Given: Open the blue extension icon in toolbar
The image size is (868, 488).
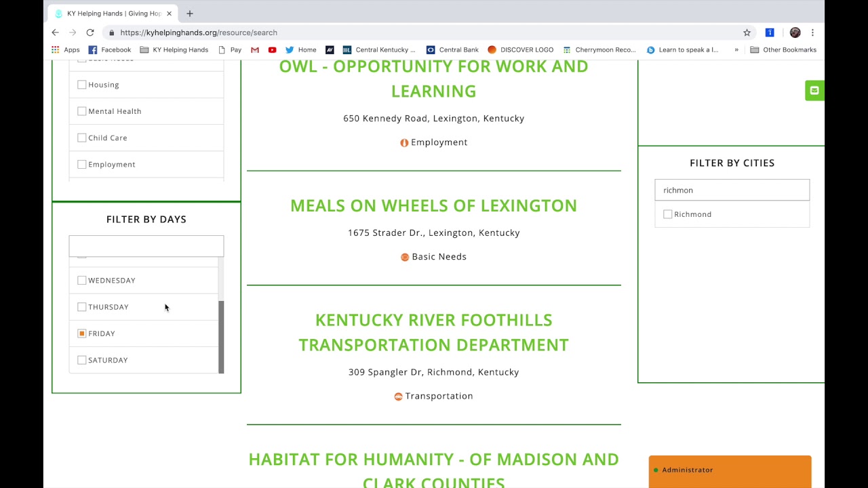Looking at the screenshot, I should [x=770, y=33].
